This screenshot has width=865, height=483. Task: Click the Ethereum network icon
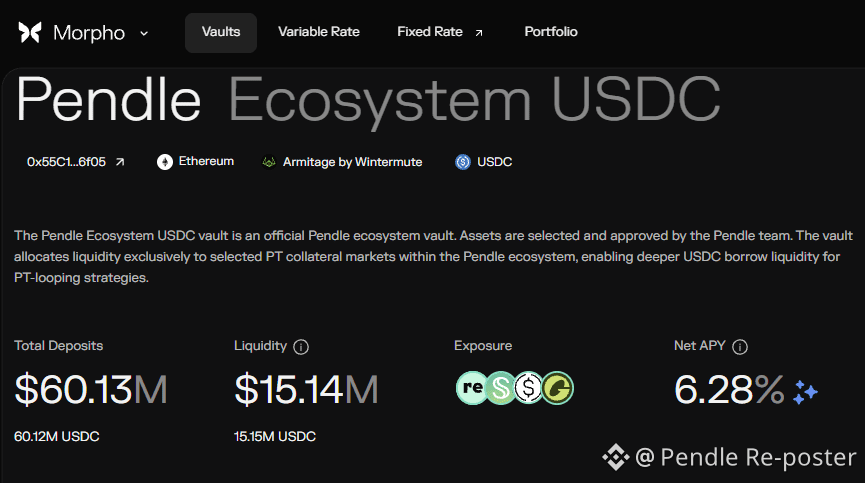pyautogui.click(x=164, y=162)
